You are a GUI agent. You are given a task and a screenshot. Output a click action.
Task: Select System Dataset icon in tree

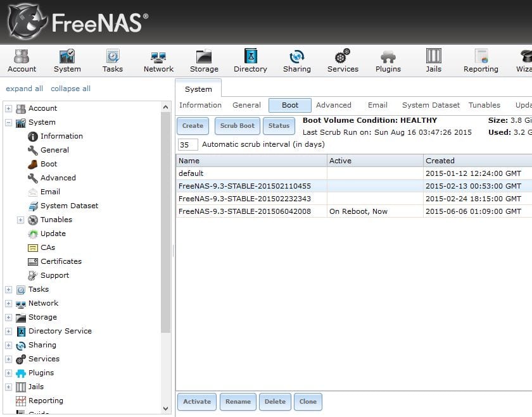(32, 206)
